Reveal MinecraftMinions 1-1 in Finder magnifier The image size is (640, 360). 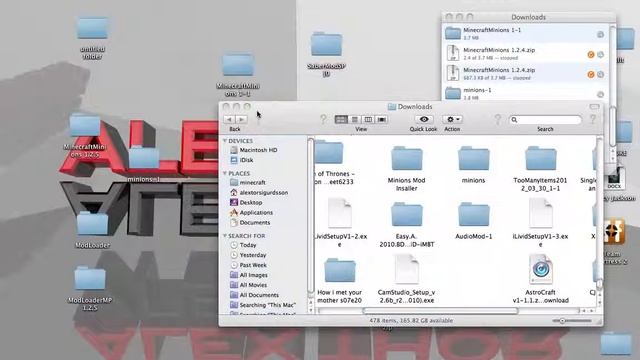(x=600, y=35)
